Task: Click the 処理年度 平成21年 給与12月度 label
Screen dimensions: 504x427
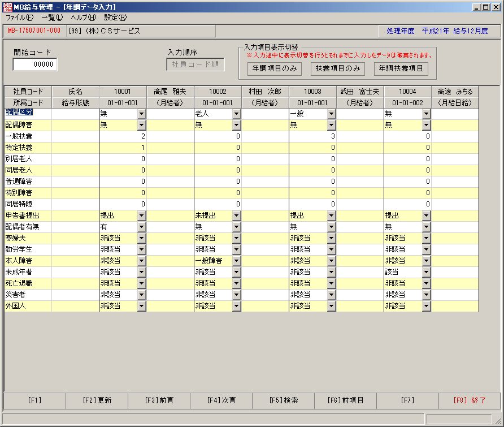Action: 437,31
